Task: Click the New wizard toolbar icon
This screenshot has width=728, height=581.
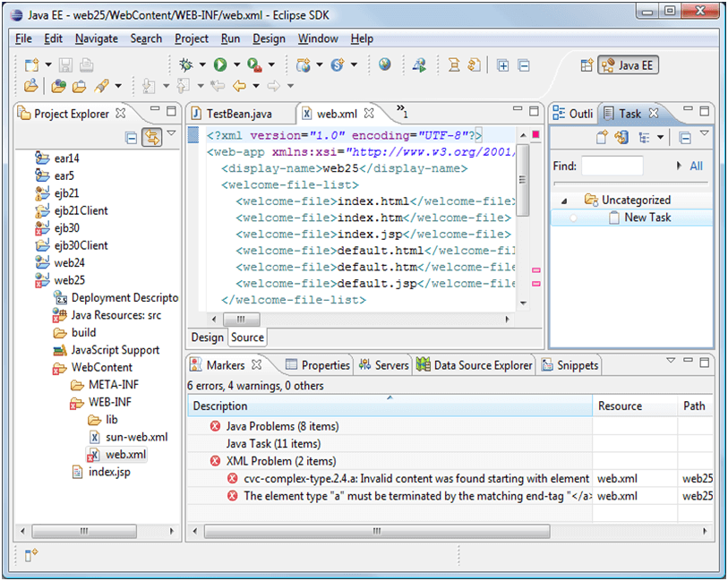Action: point(31,65)
